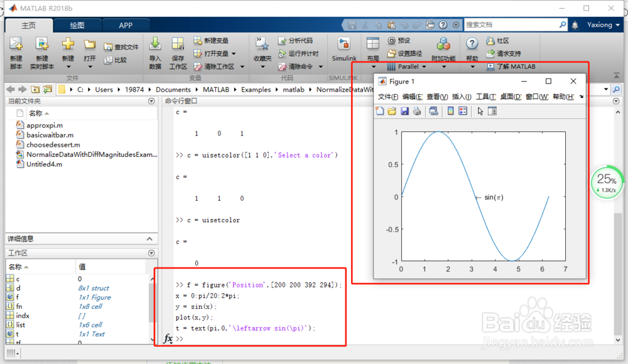Viewport: 628px width, 364px height.
Task: Click the 新建实时脚本 (New Live Script) icon
Action: [x=41, y=45]
